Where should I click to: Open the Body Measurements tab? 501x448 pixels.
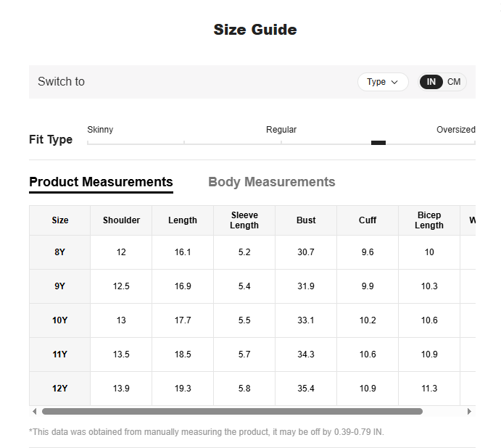[272, 182]
